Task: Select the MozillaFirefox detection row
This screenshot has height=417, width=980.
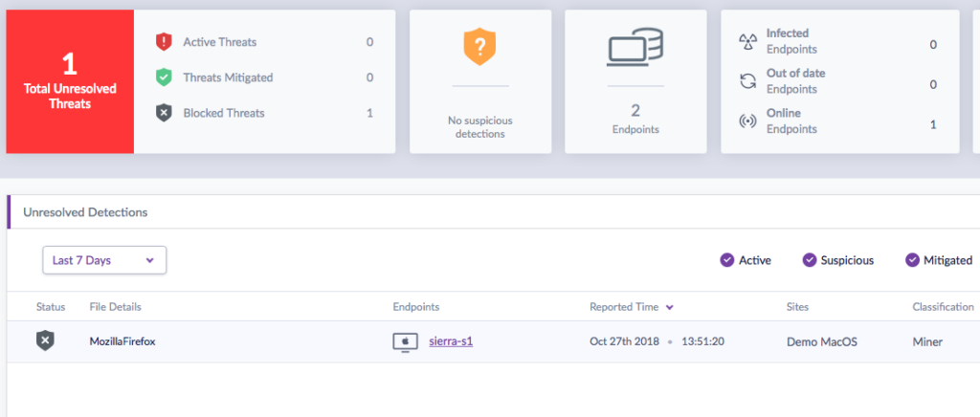Action: pos(122,341)
